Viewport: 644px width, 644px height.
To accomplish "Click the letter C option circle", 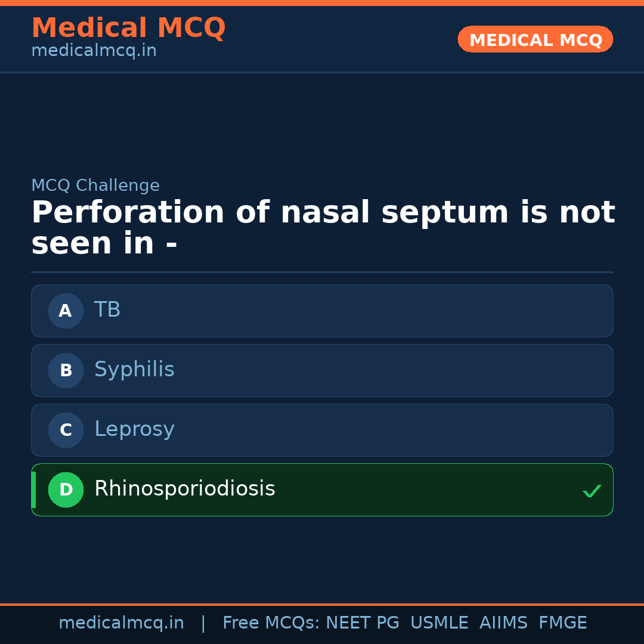I will tap(66, 430).
